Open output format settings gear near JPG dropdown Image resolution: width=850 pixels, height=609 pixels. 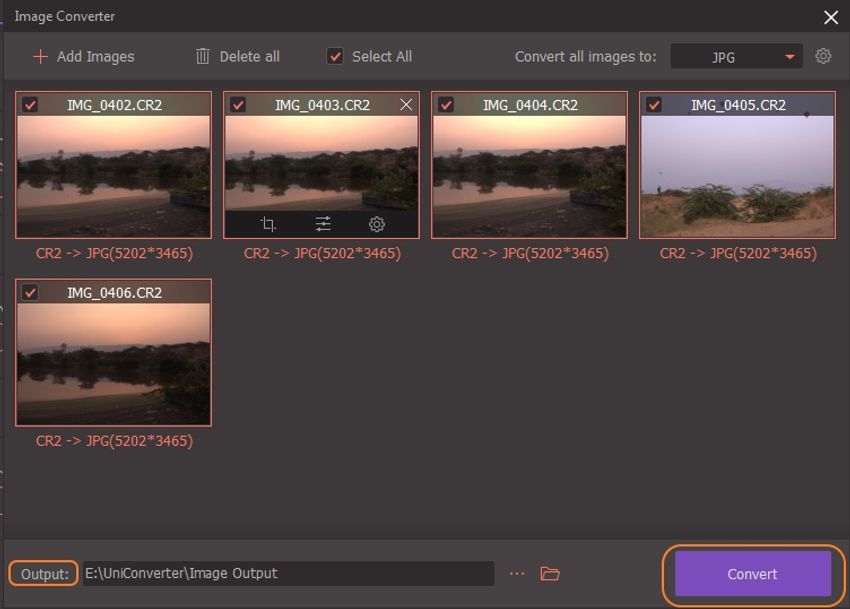point(823,57)
